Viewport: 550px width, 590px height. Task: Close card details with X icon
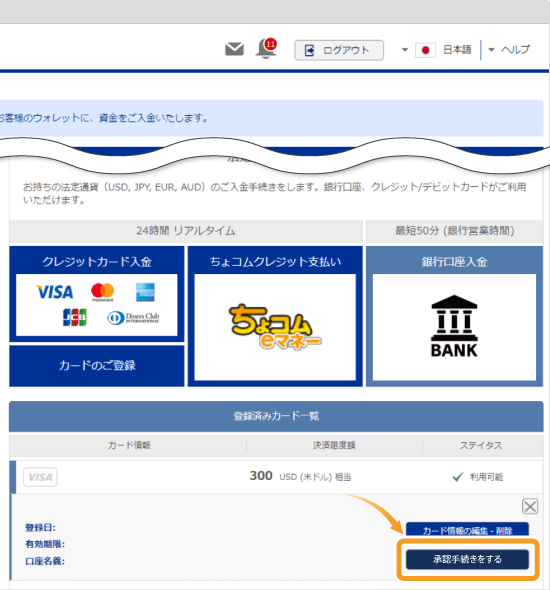pos(530,506)
